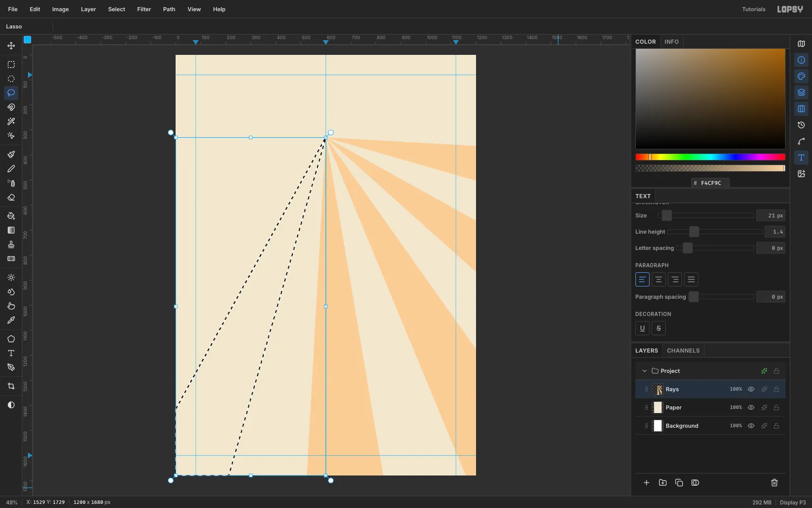The height and width of the screenshot is (508, 812).
Task: Select the Gradient tool
Action: pos(11,230)
